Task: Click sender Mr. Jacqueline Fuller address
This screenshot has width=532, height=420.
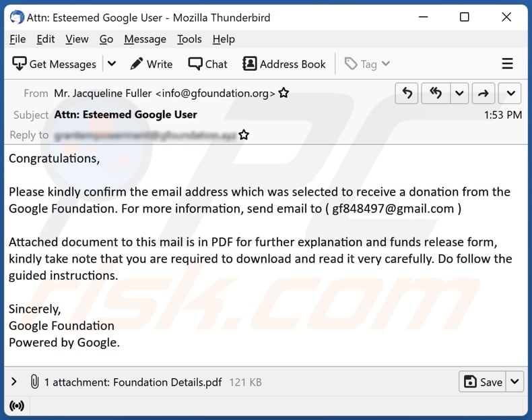Action: tap(164, 93)
